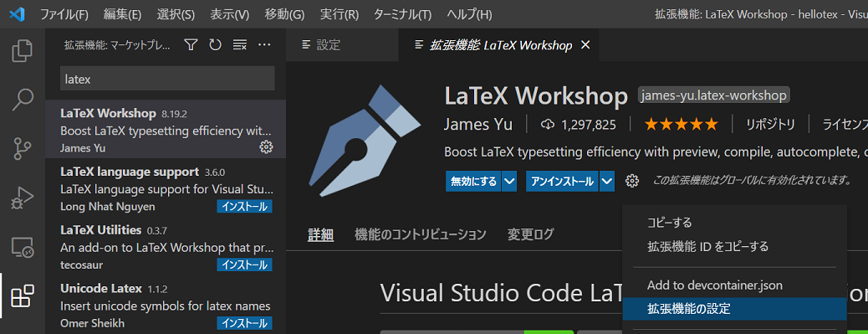Open the View (表示) menu

pos(229,14)
